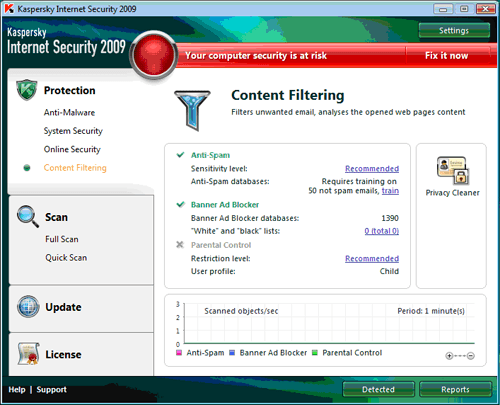Select Anti-Malware in the sidebar
500x405 pixels.
pyautogui.click(x=69, y=113)
